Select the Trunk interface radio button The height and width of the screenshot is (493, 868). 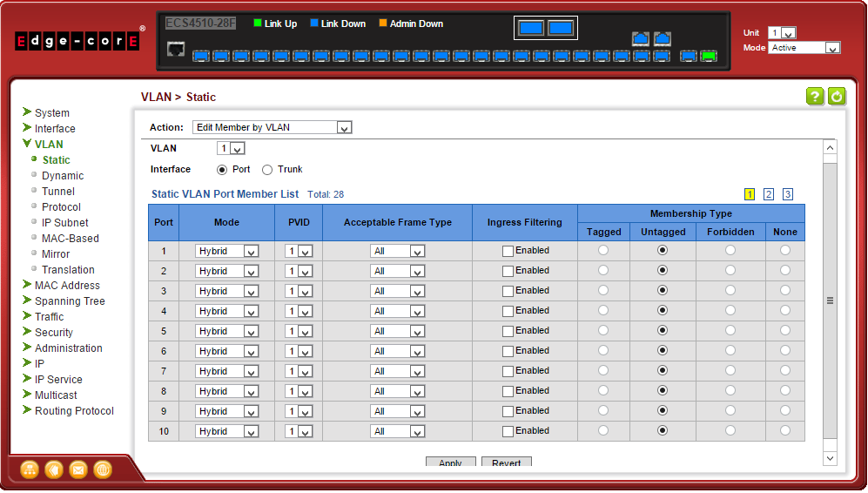tap(267, 170)
